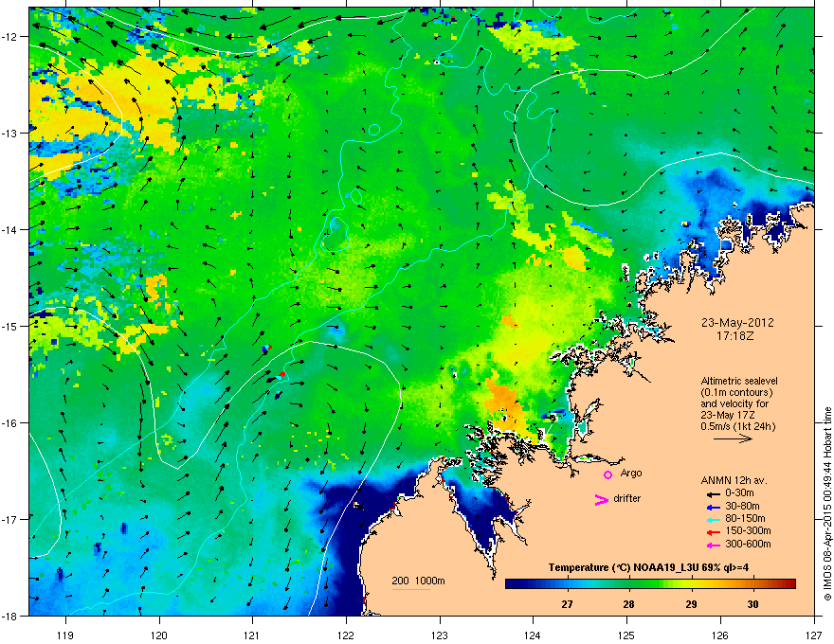Click the 29 tick label on colorbar
The image size is (834, 644).
click(x=691, y=604)
